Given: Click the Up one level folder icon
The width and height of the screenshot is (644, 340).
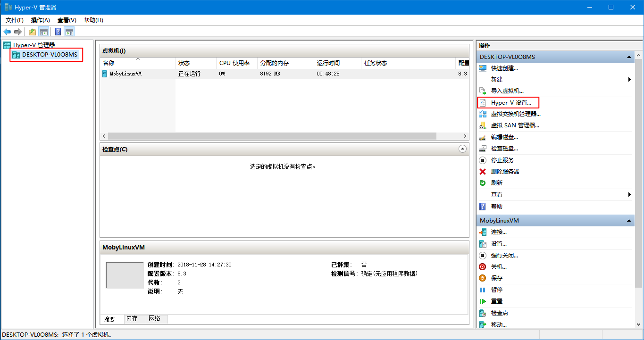Looking at the screenshot, I should coord(32,32).
